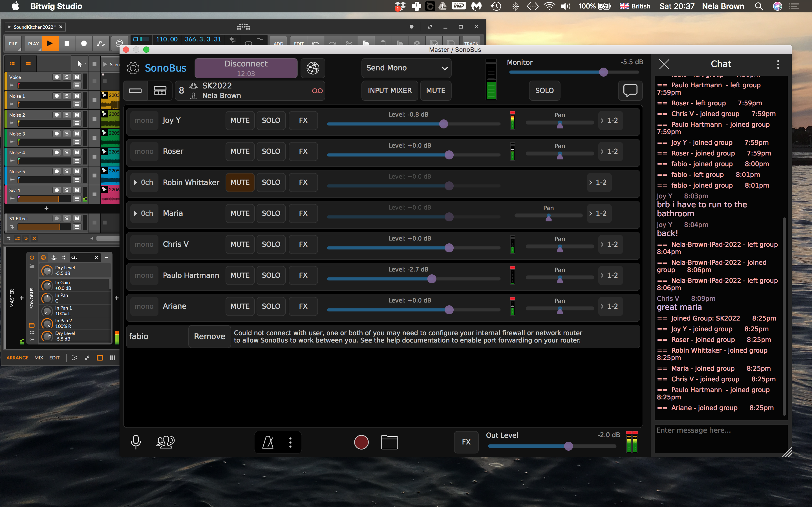Open chat three-dot options menu
Image resolution: width=812 pixels, height=507 pixels.
[x=778, y=65]
